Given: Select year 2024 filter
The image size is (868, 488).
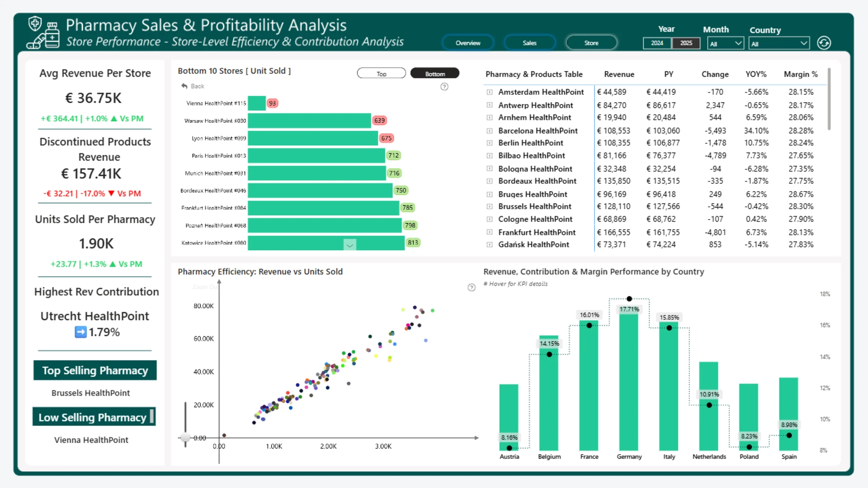Looking at the screenshot, I should 657,43.
